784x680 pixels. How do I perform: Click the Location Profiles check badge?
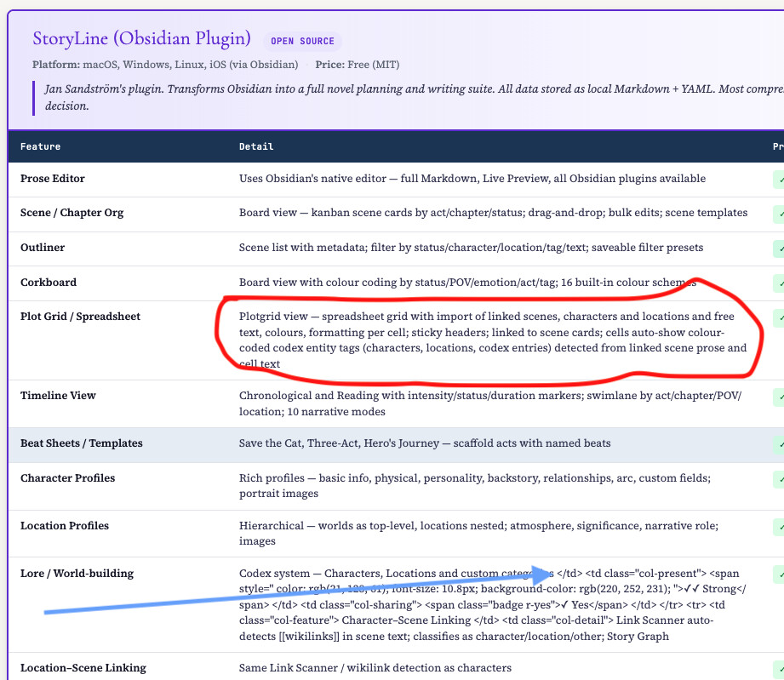tap(779, 527)
